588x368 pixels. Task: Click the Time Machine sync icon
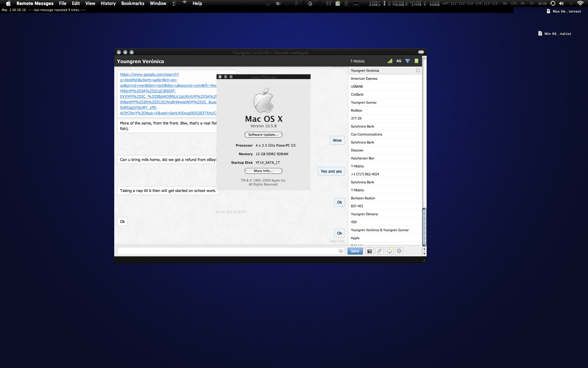click(x=553, y=3)
